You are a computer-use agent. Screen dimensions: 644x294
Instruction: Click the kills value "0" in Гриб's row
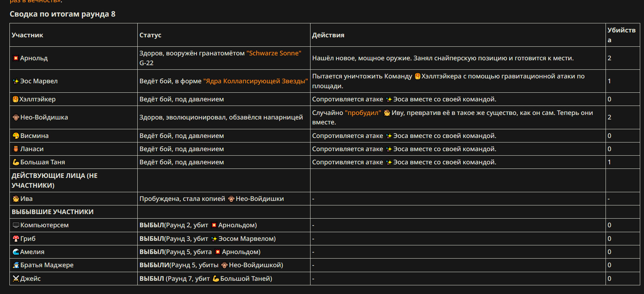coord(609,239)
